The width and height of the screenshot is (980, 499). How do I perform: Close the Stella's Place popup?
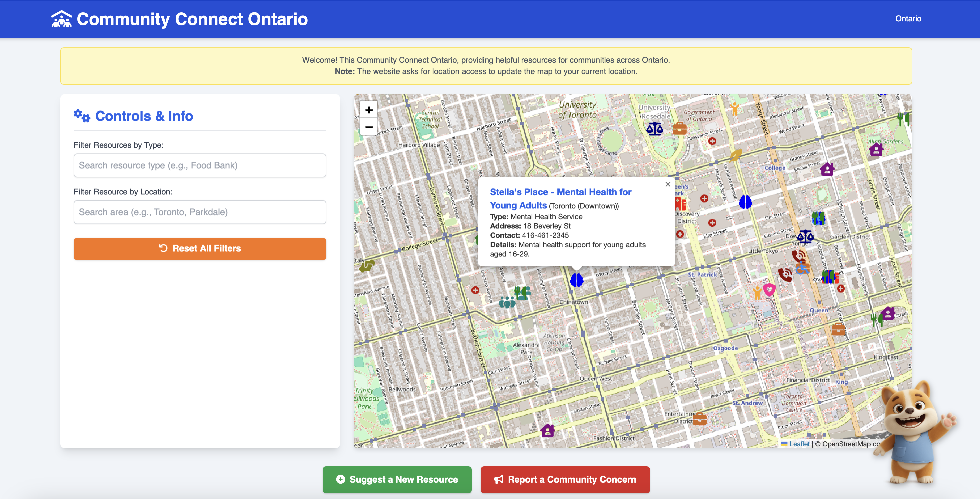[668, 184]
